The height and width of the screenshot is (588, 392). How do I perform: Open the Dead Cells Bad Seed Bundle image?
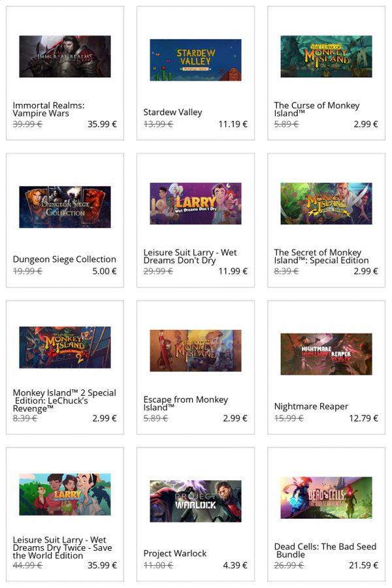[x=326, y=498]
